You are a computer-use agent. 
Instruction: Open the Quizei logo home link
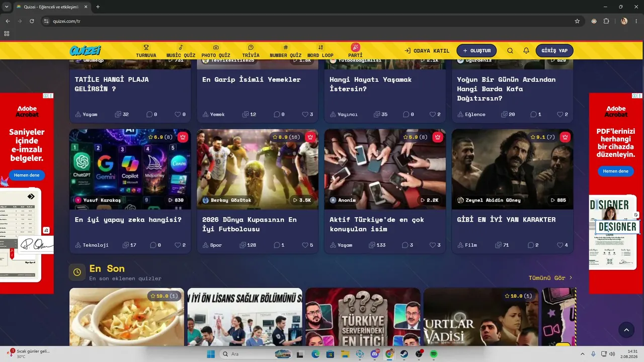85,50
